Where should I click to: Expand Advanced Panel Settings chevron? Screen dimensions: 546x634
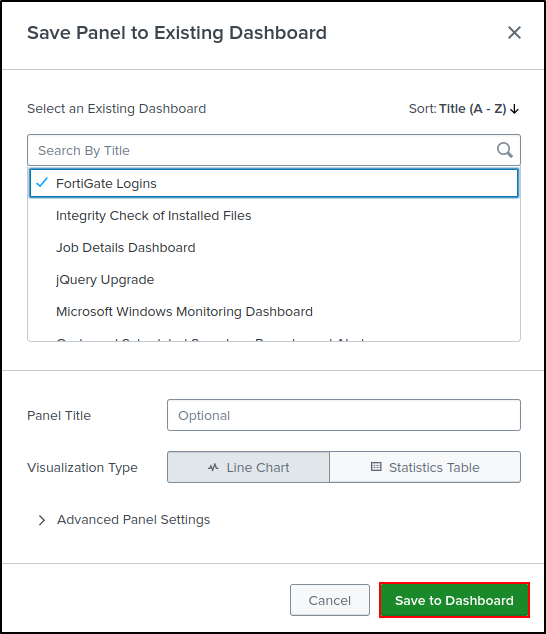click(41, 520)
